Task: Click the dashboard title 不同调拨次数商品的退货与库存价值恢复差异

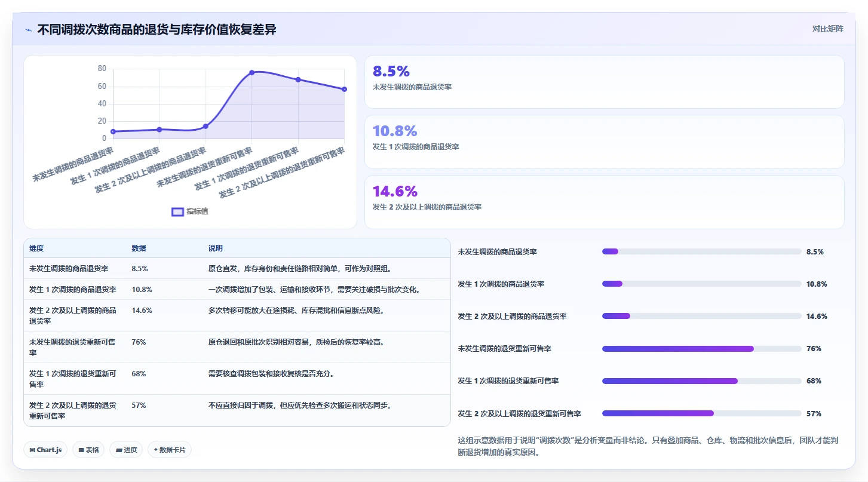Action: coord(157,30)
